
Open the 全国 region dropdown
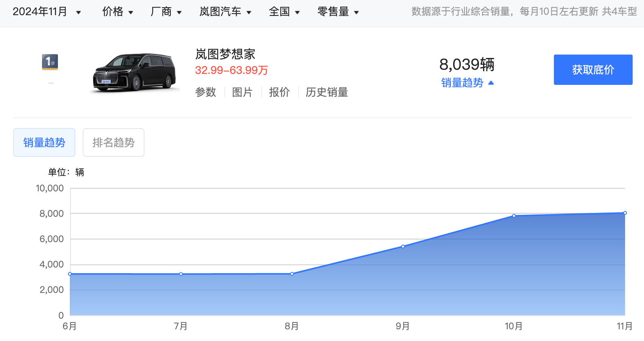pyautogui.click(x=284, y=12)
